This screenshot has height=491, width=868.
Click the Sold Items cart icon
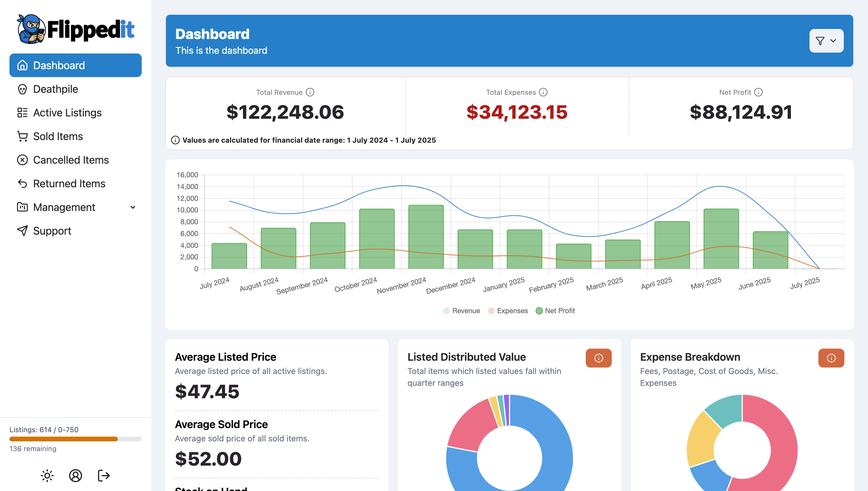tap(22, 136)
